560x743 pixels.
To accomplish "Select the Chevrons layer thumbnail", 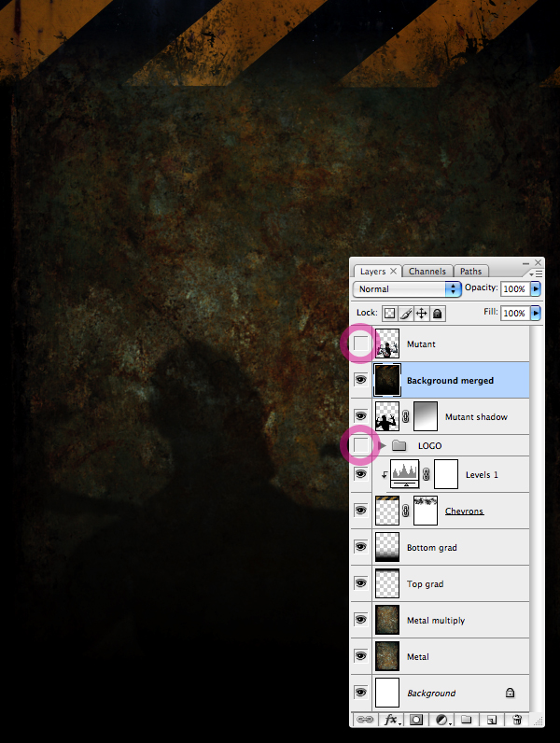I will pos(387,511).
